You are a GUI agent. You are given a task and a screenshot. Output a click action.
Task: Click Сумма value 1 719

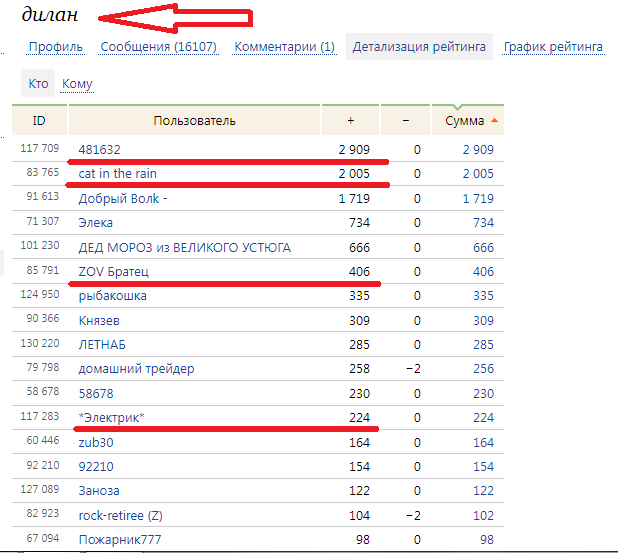pyautogui.click(x=478, y=198)
